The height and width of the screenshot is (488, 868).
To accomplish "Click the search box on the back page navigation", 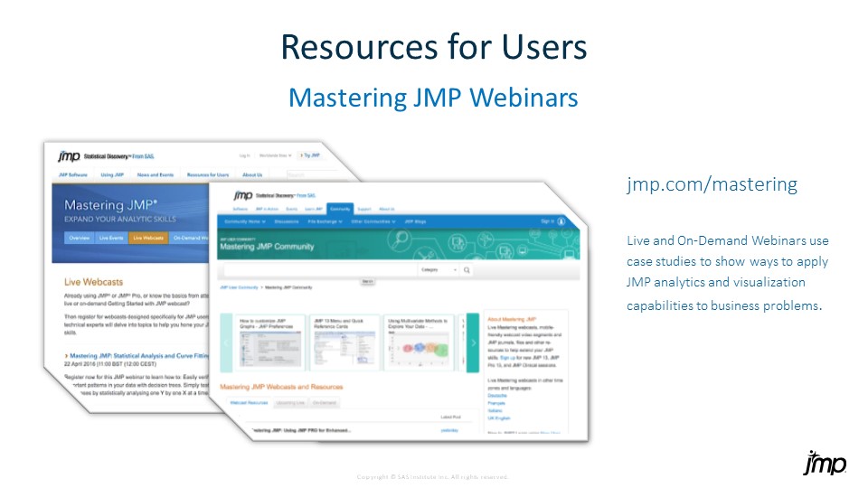I will [x=315, y=174].
